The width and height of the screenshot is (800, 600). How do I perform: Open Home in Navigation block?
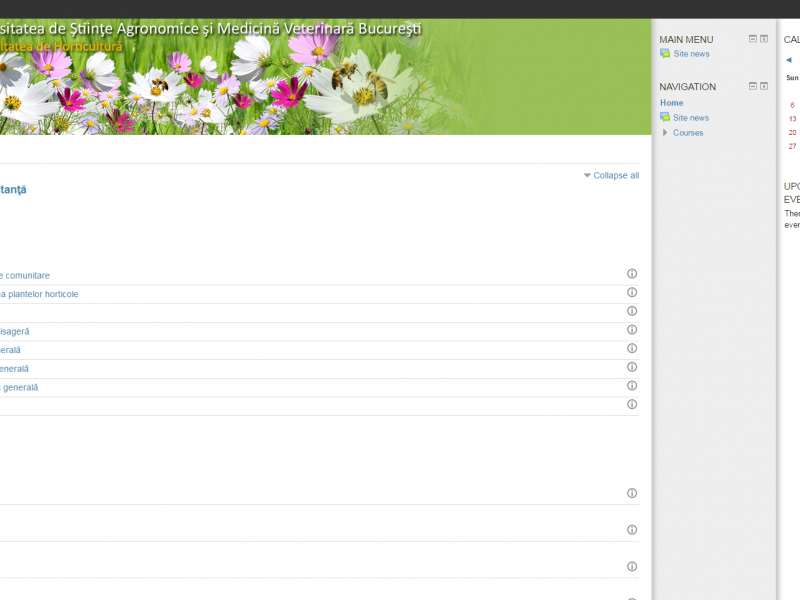(671, 103)
